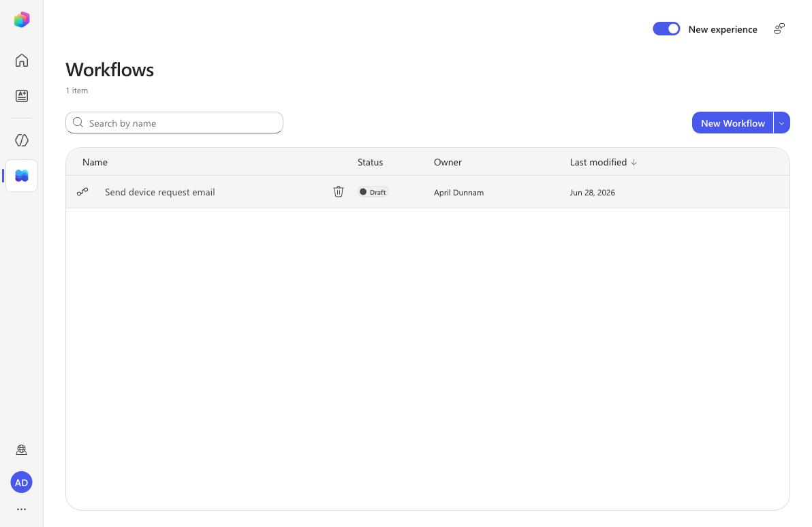Expand the New Workflow dropdown arrow

(782, 123)
